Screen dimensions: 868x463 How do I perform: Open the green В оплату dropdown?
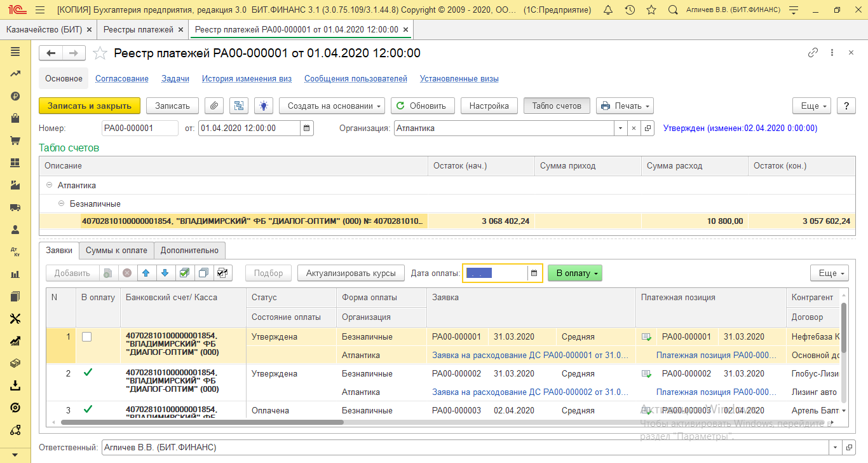(x=574, y=273)
